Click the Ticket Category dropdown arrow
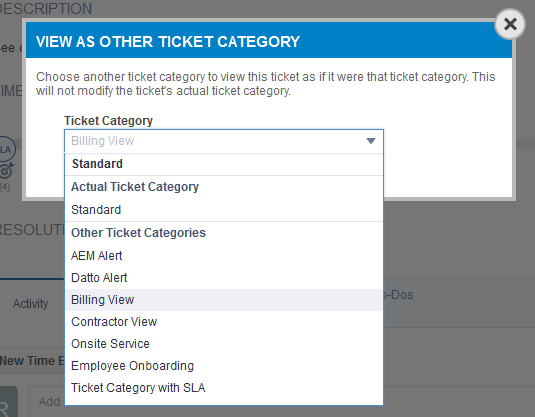Screen dimensions: 535x417 click(x=371, y=141)
